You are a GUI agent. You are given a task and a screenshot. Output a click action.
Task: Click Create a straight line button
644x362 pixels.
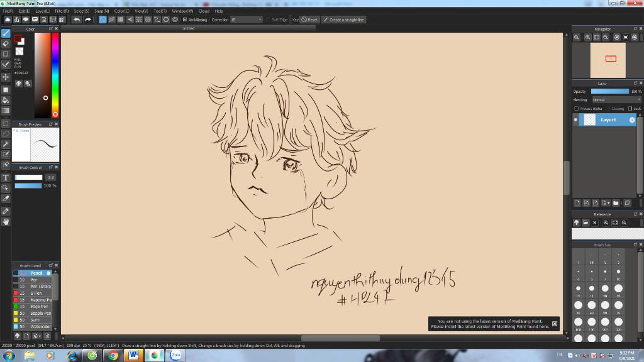[343, 19]
